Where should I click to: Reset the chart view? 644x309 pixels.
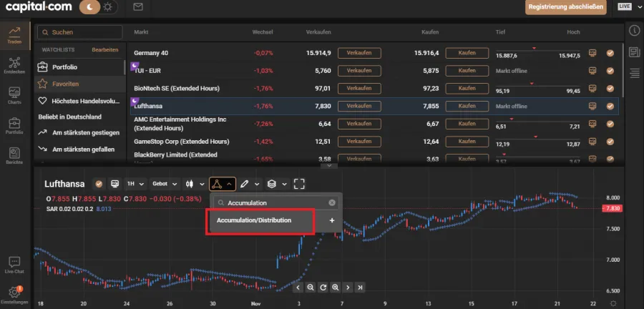pos(323,288)
